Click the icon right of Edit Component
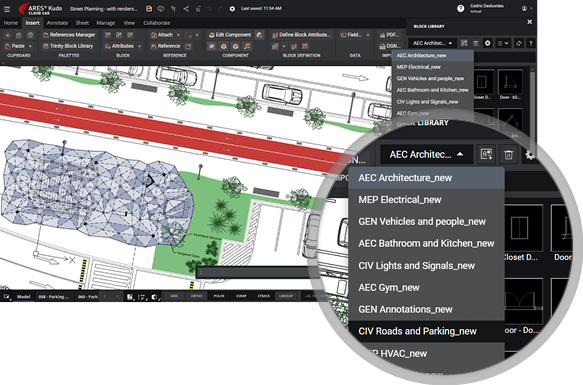The height and width of the screenshot is (385, 583). coord(260,35)
